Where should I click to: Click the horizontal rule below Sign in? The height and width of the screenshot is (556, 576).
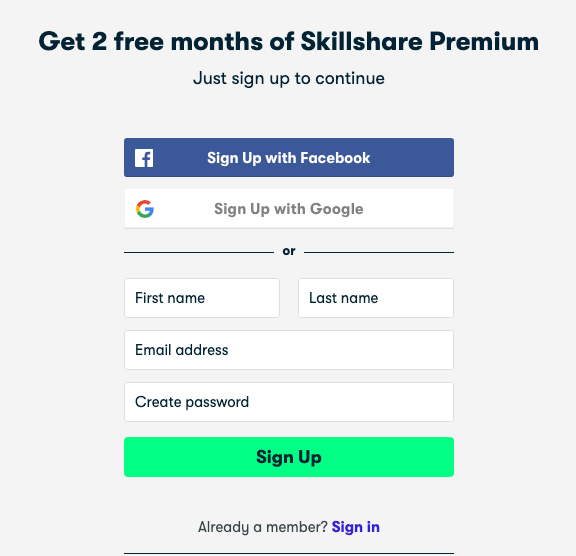click(x=289, y=553)
